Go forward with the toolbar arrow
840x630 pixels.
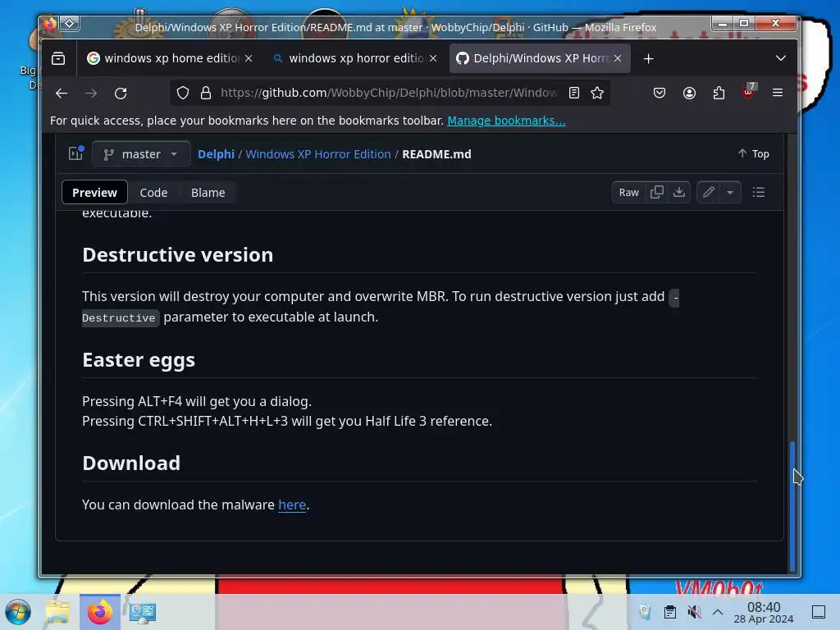[x=91, y=94]
